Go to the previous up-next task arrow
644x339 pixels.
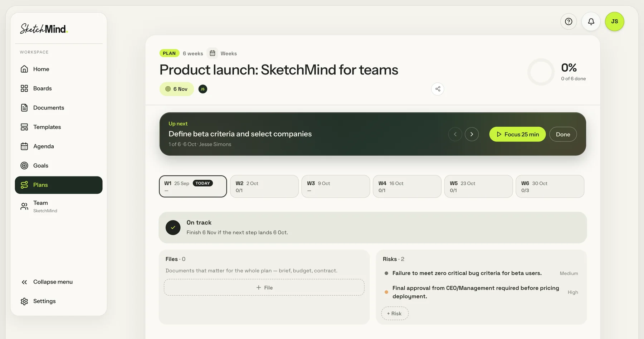(x=455, y=134)
